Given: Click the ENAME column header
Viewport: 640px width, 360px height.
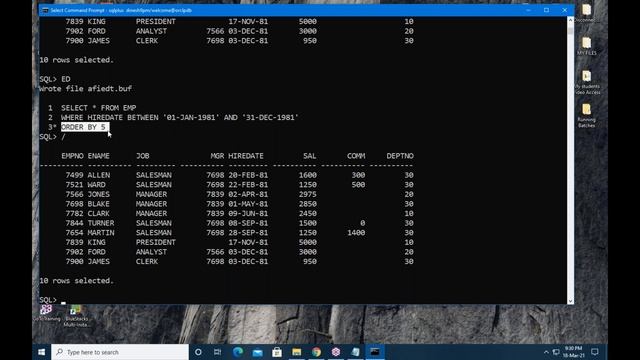Looking at the screenshot, I should 98,156.
